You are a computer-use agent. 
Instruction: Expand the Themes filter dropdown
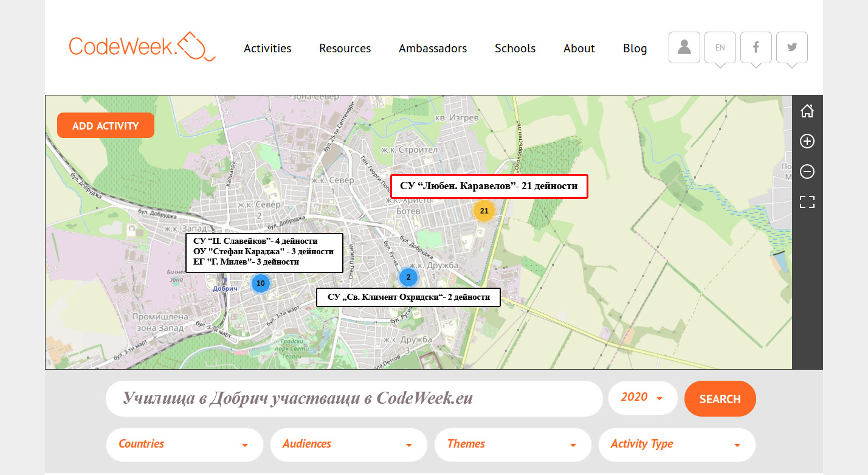pyautogui.click(x=512, y=445)
